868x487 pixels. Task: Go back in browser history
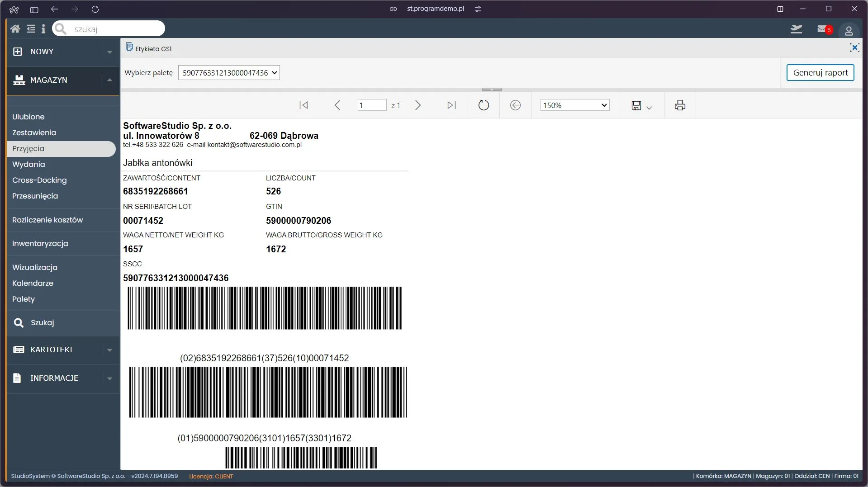(x=55, y=9)
